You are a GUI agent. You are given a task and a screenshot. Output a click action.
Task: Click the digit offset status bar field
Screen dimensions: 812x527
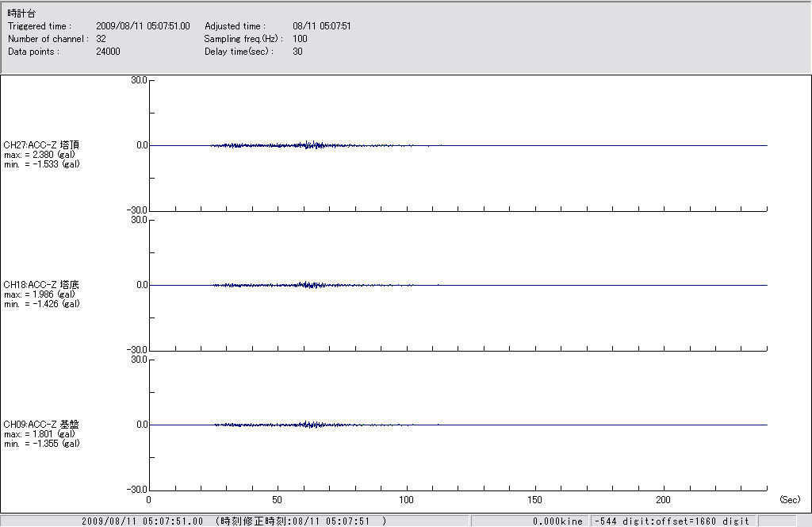pyautogui.click(x=671, y=521)
